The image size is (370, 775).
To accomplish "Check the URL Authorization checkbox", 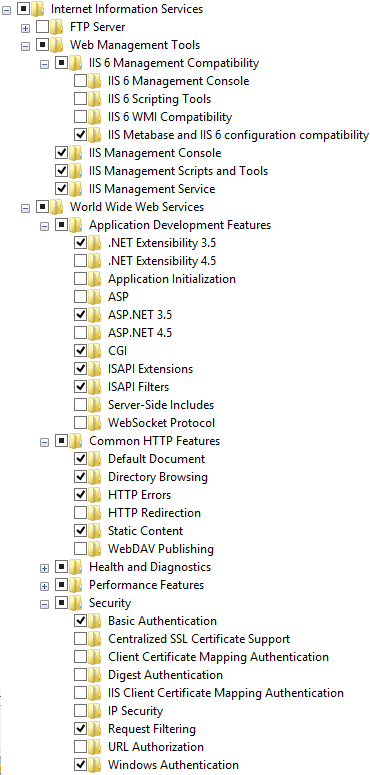I will point(81,747).
